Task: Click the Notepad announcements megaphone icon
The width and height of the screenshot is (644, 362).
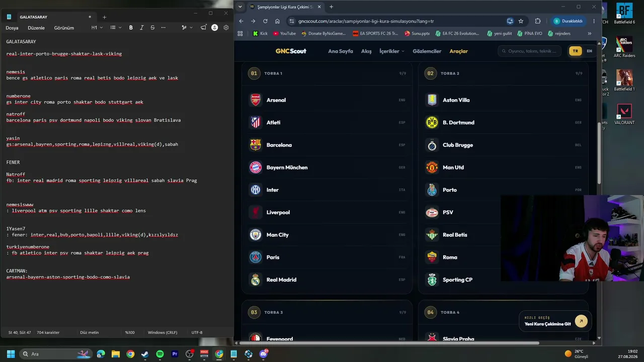Action: pyautogui.click(x=203, y=28)
